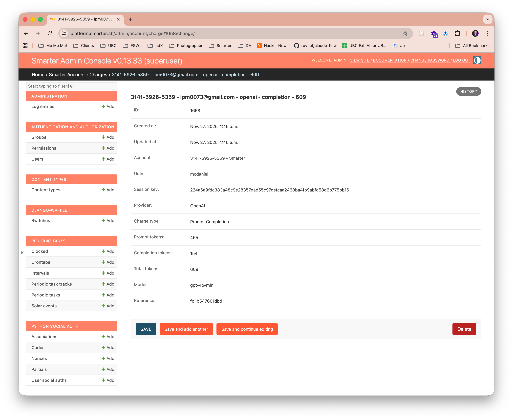Open a new browser tab
Screen dimensions: 513x420
pos(130,19)
